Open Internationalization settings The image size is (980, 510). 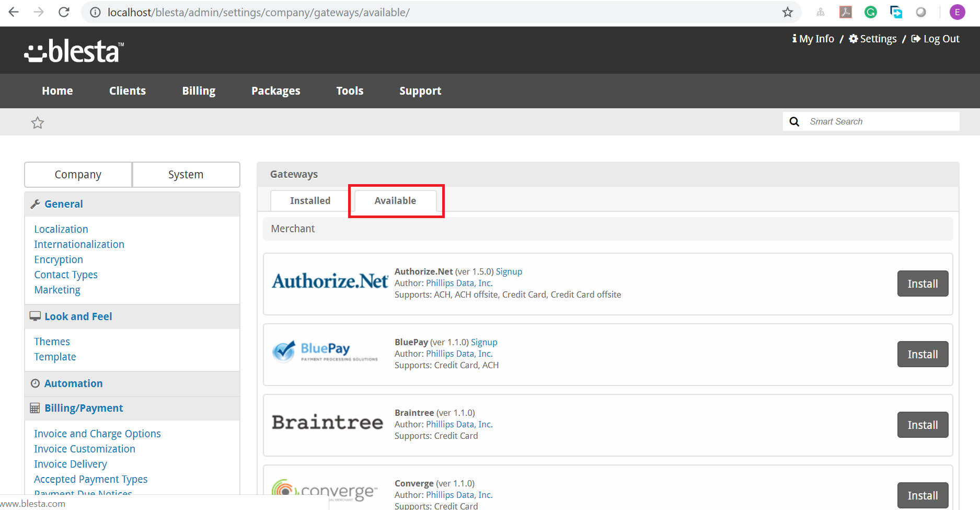click(79, 244)
